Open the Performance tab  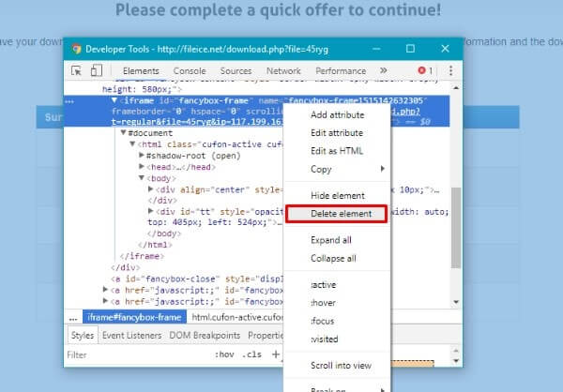click(x=341, y=71)
